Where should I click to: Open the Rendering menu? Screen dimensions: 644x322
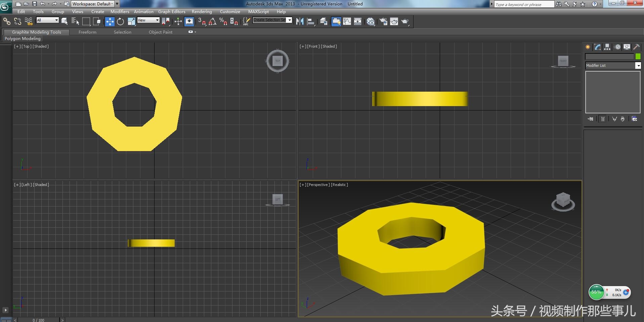point(202,12)
